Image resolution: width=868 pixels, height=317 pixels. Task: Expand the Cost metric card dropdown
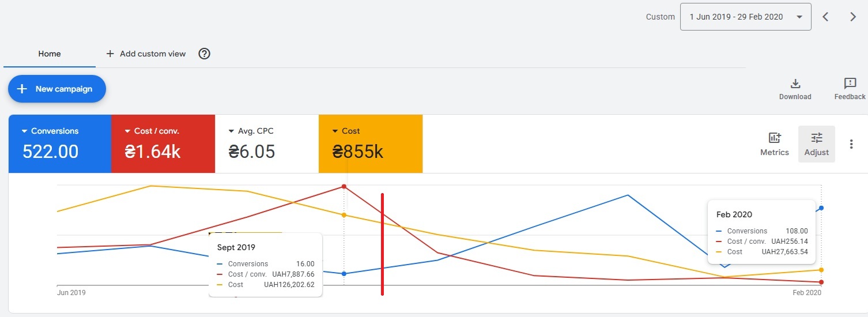(335, 131)
